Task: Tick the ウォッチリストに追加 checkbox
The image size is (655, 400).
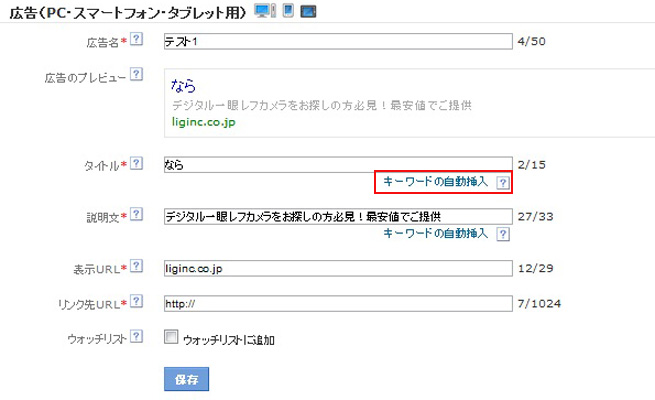Action: tap(171, 337)
